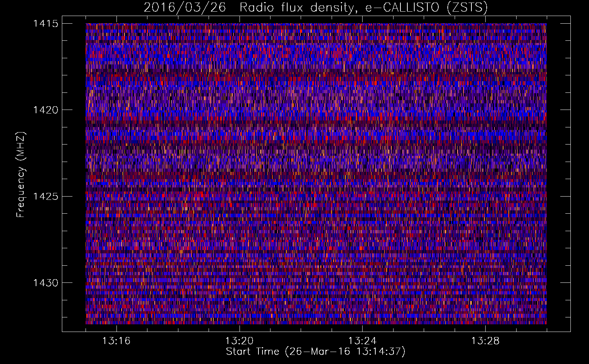Screen dimensions: 589x364
Task: Click the 1420 frequency tick label
Action: 46,110
